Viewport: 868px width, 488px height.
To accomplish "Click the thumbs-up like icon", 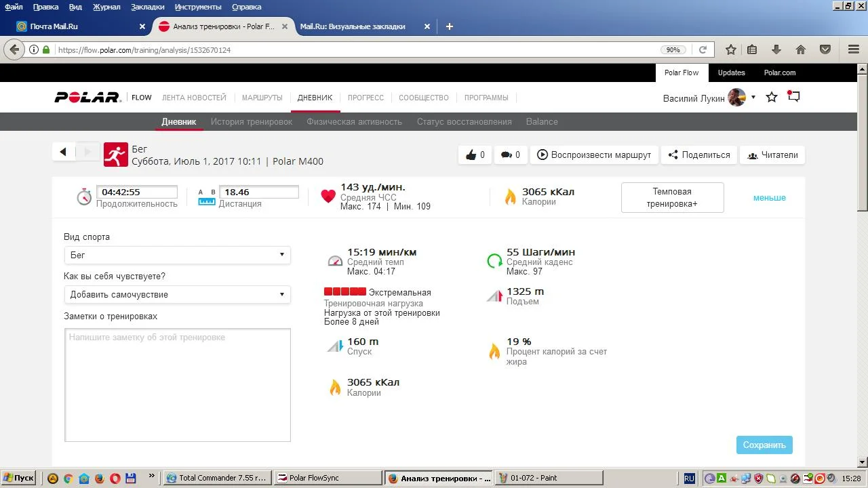I will pos(471,155).
